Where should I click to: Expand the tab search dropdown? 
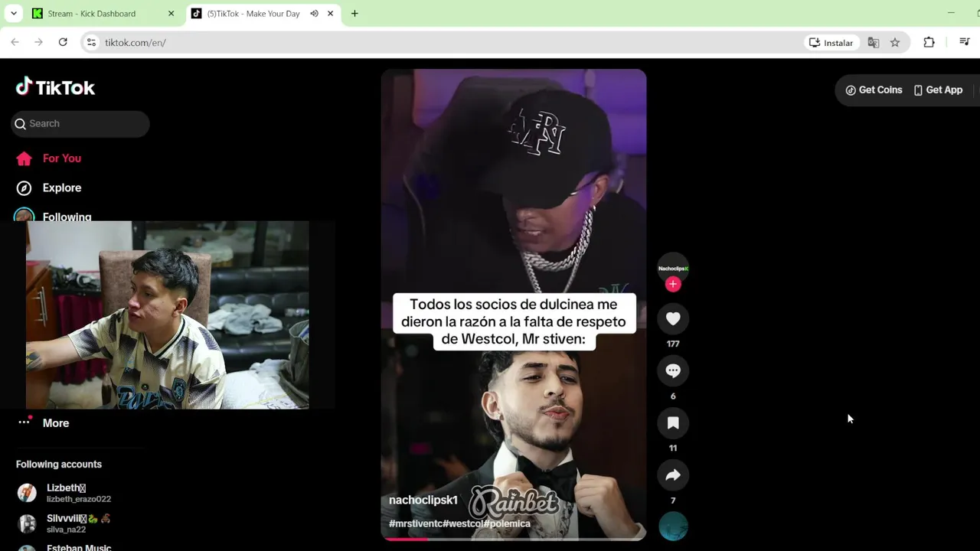(13, 14)
